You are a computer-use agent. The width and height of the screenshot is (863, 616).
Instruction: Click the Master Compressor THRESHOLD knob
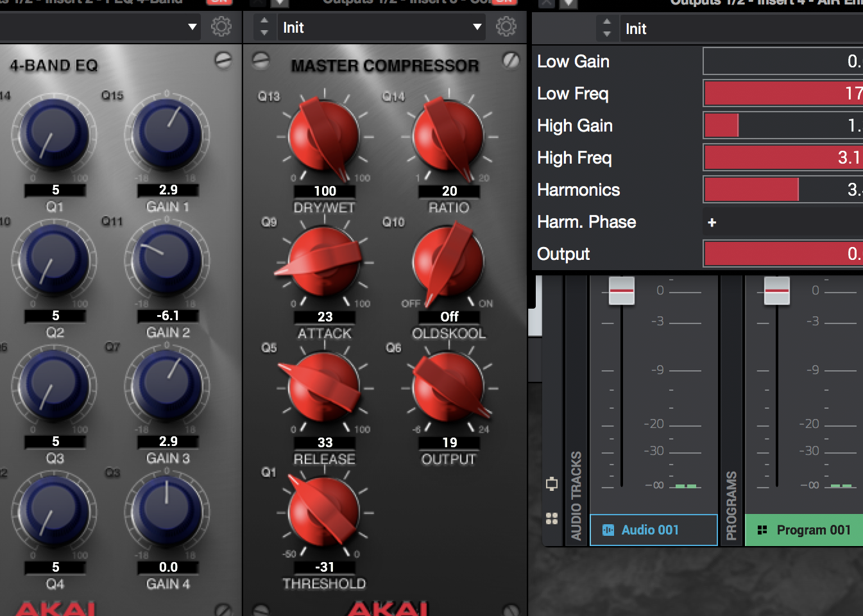click(324, 513)
